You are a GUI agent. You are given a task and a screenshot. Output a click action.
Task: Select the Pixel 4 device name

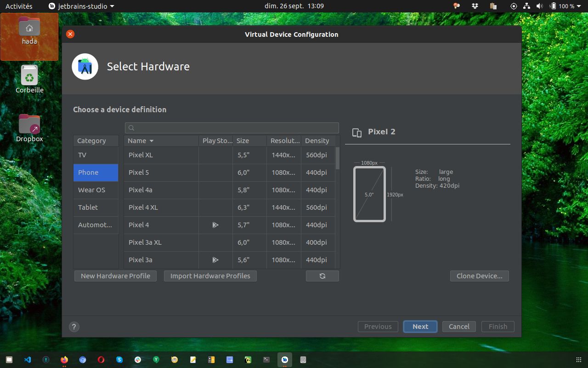139,225
